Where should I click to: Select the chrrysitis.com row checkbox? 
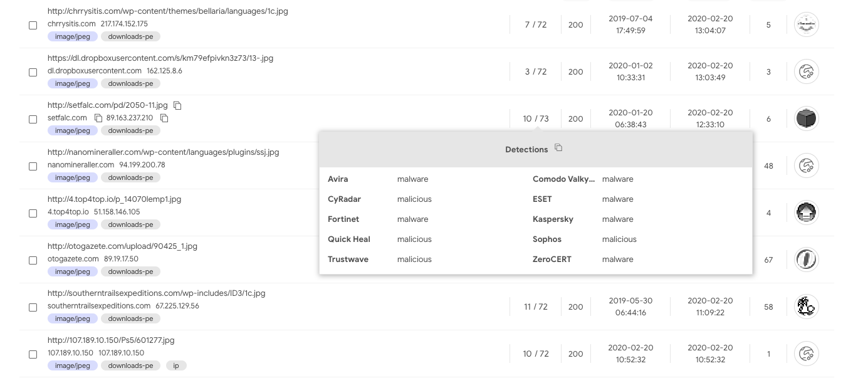(x=33, y=25)
